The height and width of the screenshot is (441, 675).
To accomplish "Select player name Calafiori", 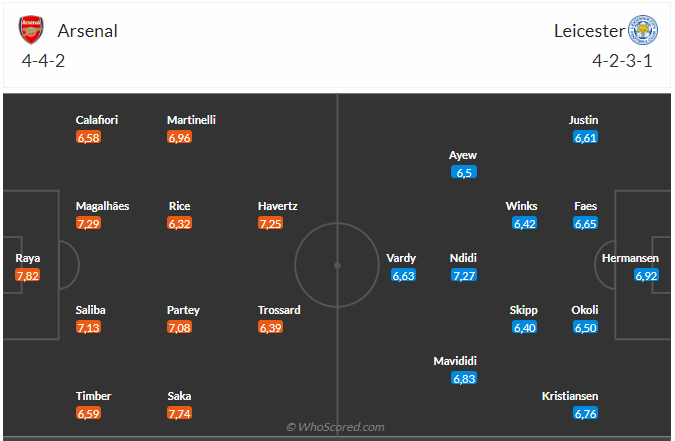I will coord(97,120).
